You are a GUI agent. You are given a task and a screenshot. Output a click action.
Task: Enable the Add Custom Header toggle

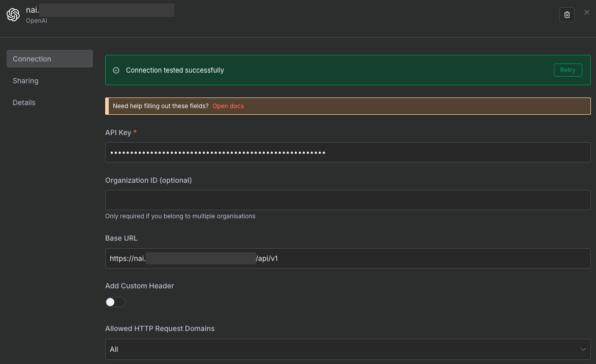(115, 302)
